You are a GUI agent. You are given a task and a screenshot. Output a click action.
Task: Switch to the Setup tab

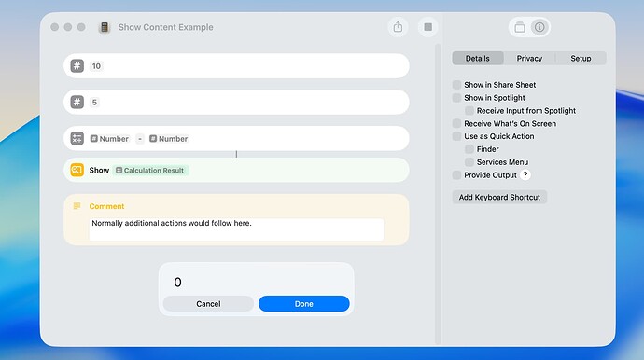click(x=581, y=58)
